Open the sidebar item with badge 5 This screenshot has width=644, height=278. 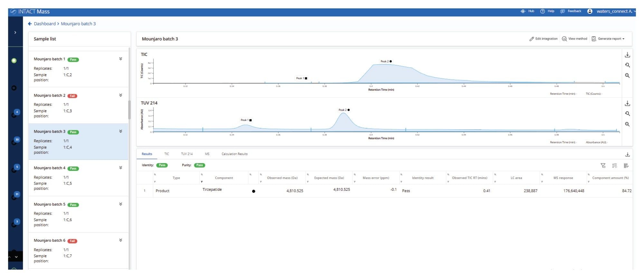point(16,168)
